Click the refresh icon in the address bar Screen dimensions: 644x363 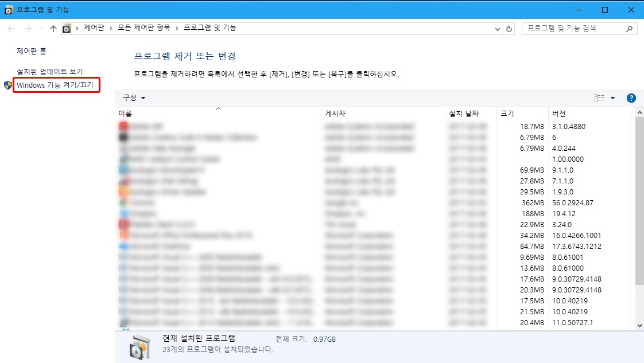pos(510,28)
